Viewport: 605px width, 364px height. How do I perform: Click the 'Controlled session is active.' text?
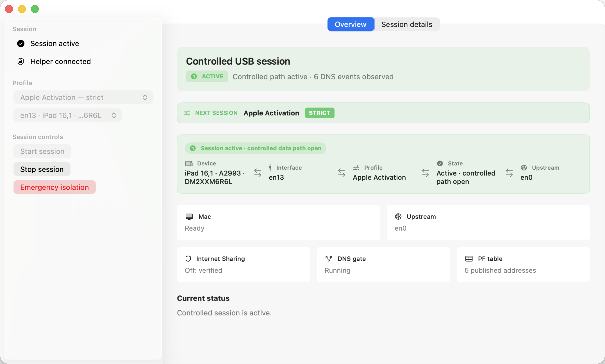tap(224, 313)
